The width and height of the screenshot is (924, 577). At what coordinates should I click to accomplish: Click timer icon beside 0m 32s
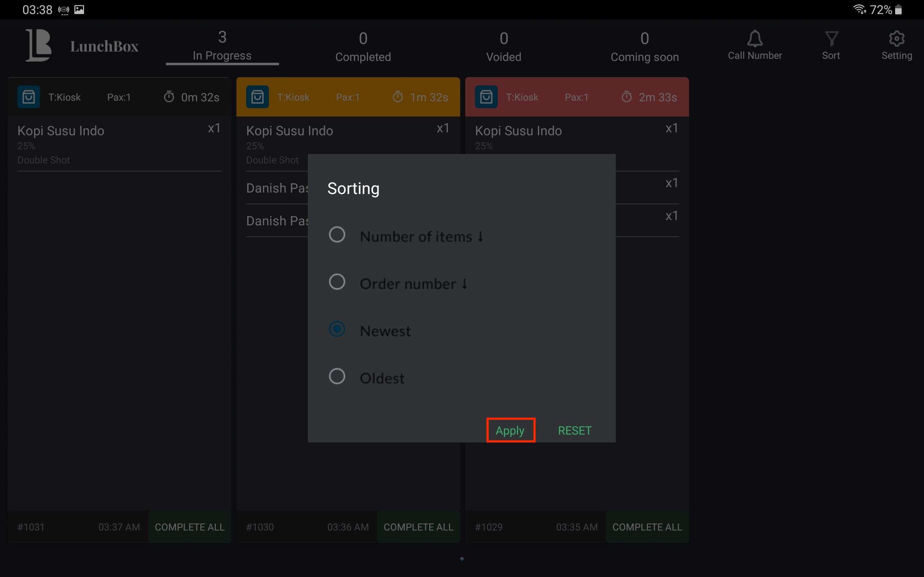click(169, 97)
